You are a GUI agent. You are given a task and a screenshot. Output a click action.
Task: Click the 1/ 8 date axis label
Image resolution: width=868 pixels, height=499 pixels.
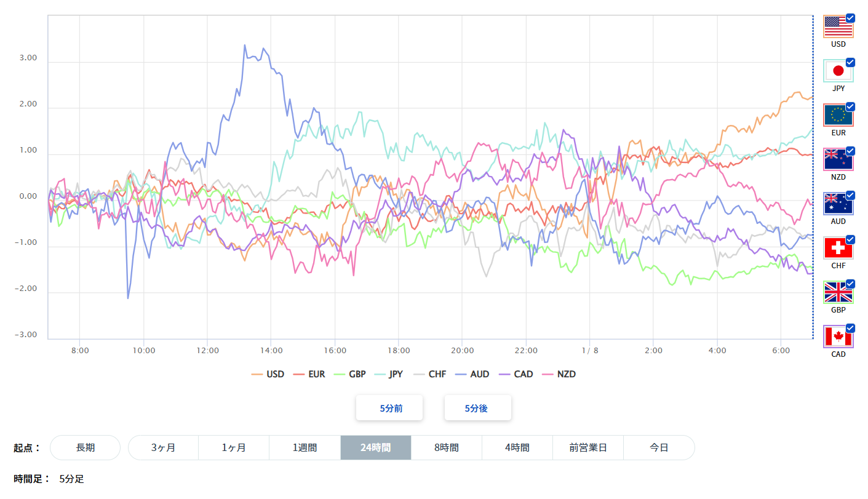(x=590, y=350)
